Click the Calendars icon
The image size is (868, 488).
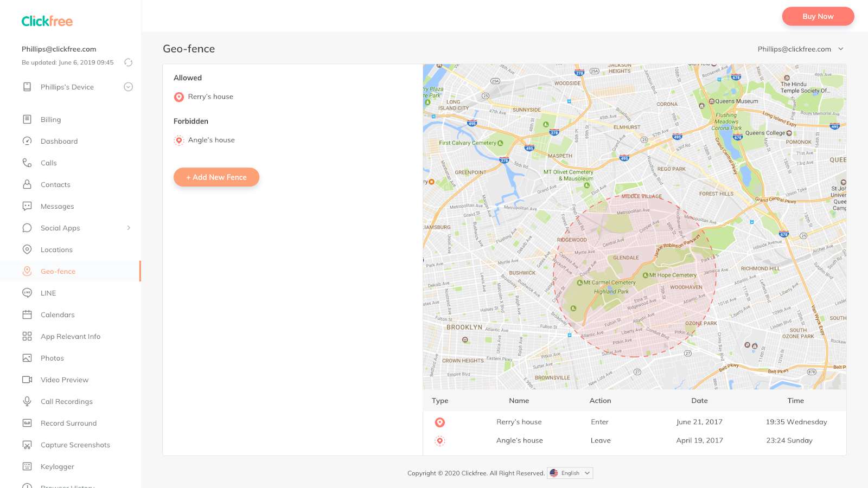27,314
